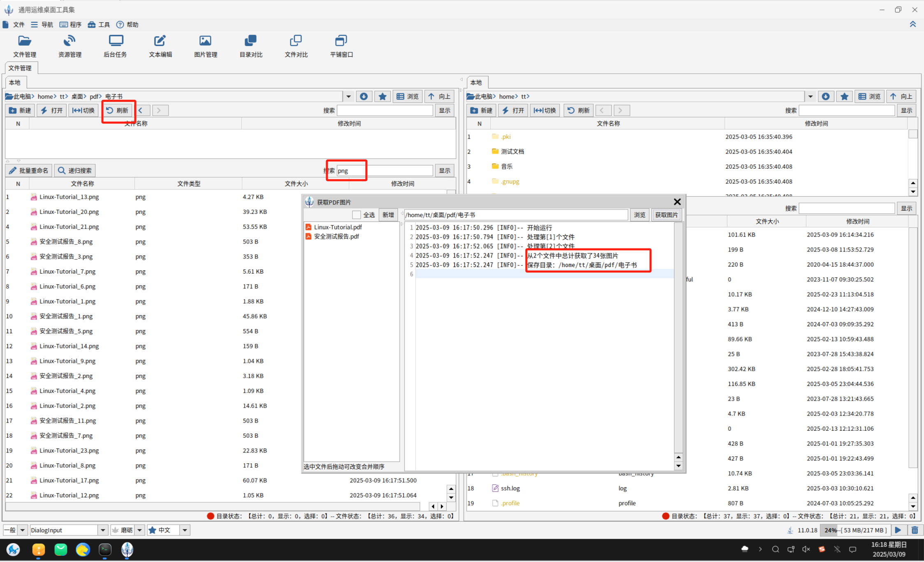Click the trash icon in the bottom status bar
The image size is (924, 562).
click(x=915, y=530)
